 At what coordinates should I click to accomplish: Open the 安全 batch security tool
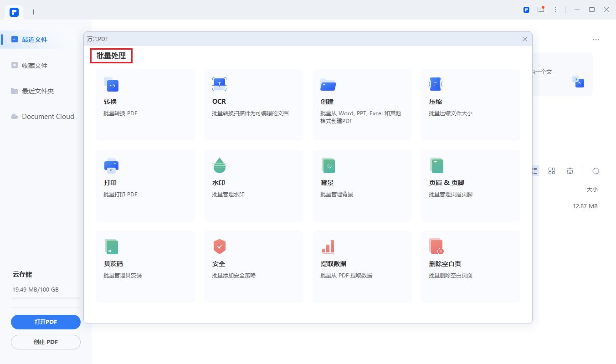pyautogui.click(x=254, y=267)
